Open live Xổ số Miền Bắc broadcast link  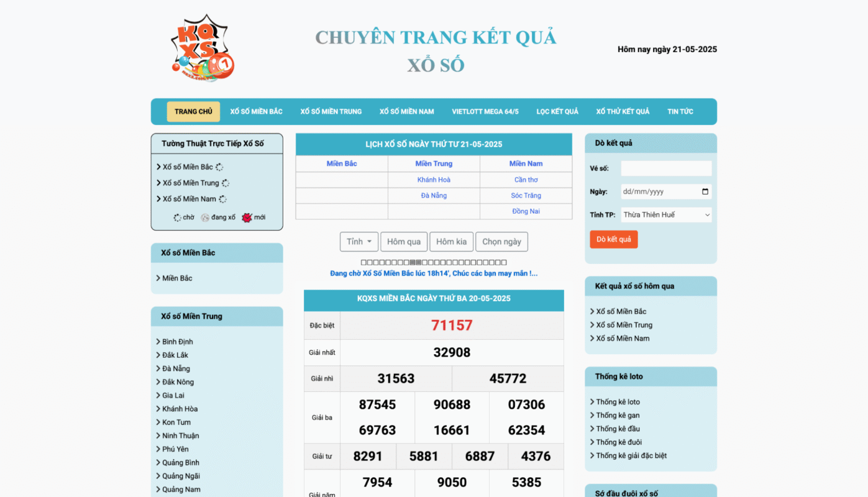click(188, 167)
